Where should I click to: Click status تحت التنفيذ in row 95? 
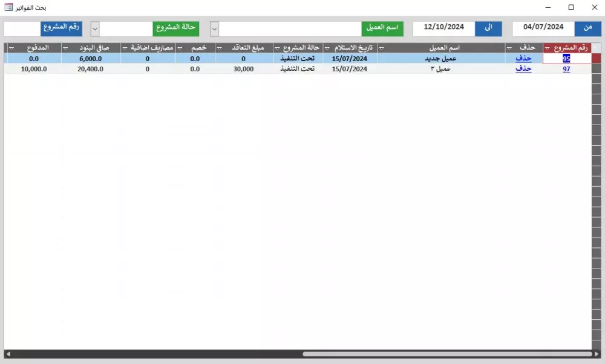(298, 58)
